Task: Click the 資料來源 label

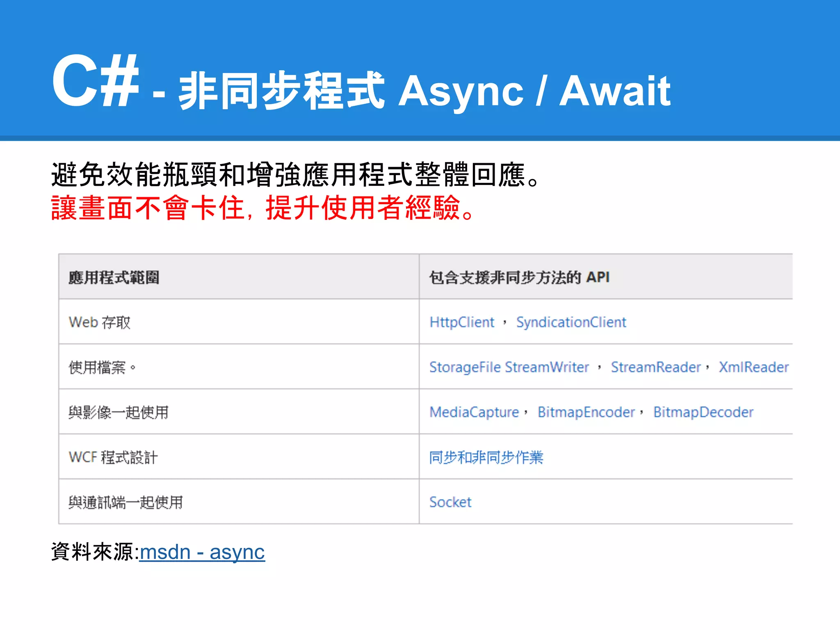Action: (95, 552)
